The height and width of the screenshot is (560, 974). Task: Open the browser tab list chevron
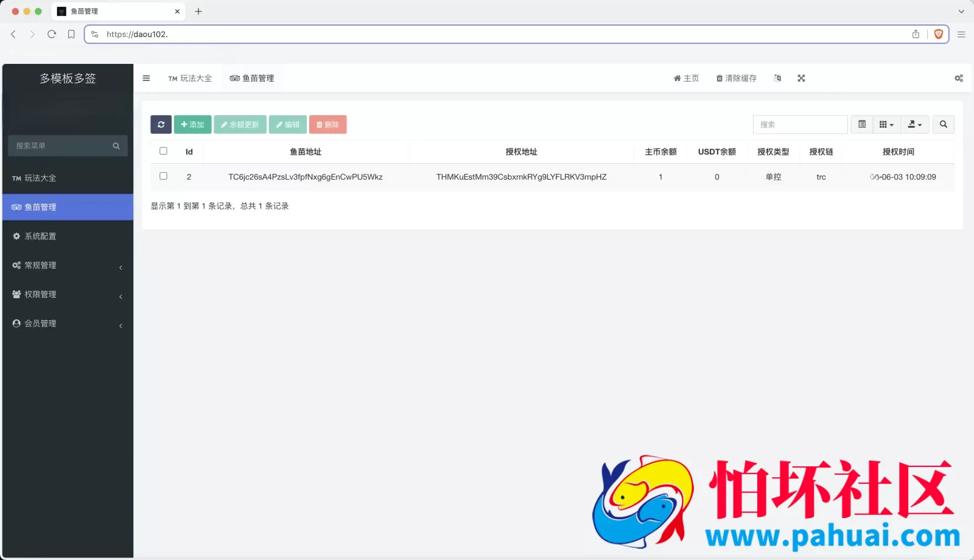pos(961,11)
